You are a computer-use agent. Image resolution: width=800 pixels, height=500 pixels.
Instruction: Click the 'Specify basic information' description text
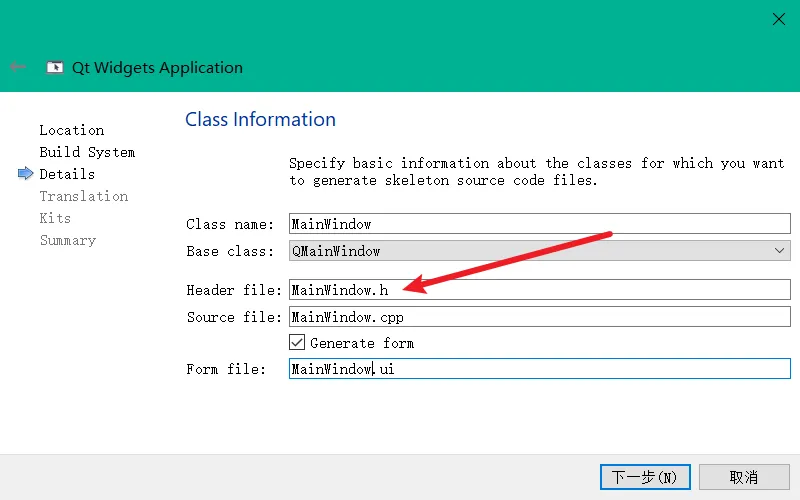[536, 171]
